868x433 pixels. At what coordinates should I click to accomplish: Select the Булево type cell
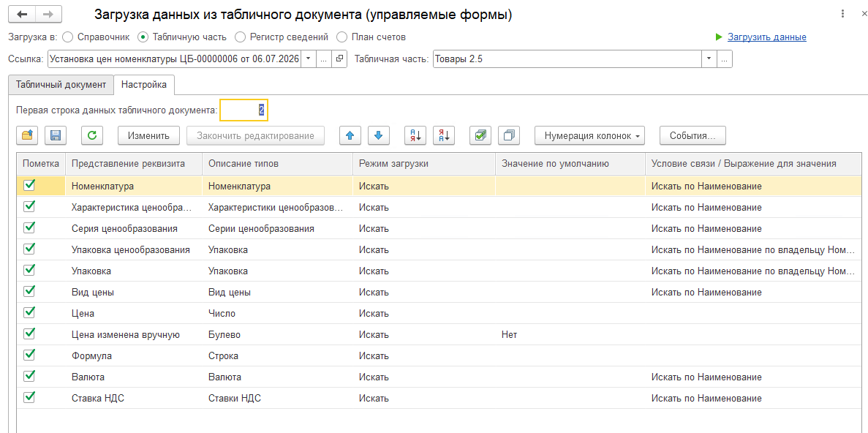pyautogui.click(x=278, y=334)
